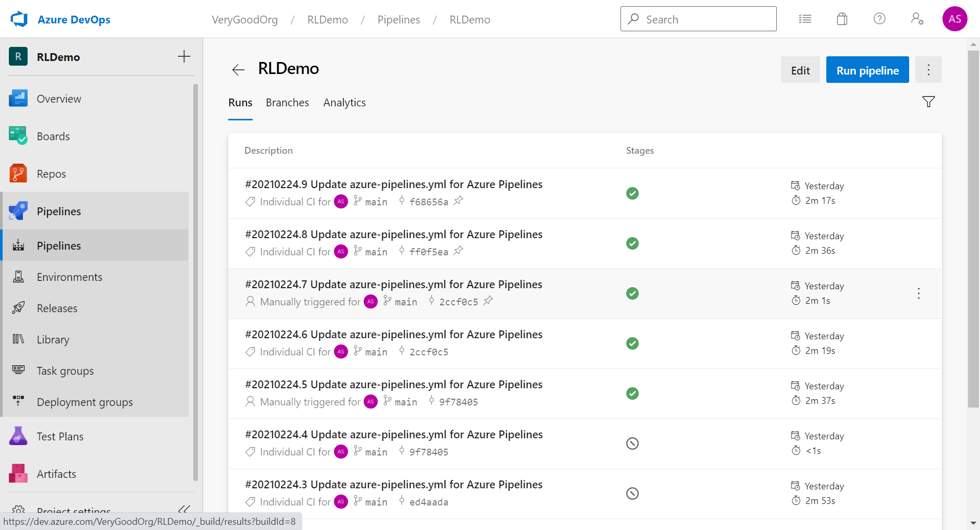
Task: Click the pin icon beside commit ff0f5ea
Action: (458, 251)
